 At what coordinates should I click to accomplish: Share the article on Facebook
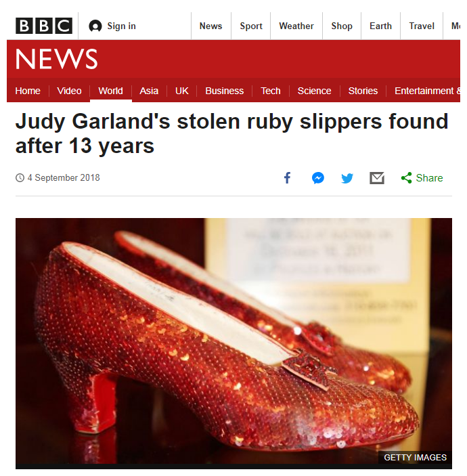[287, 178]
